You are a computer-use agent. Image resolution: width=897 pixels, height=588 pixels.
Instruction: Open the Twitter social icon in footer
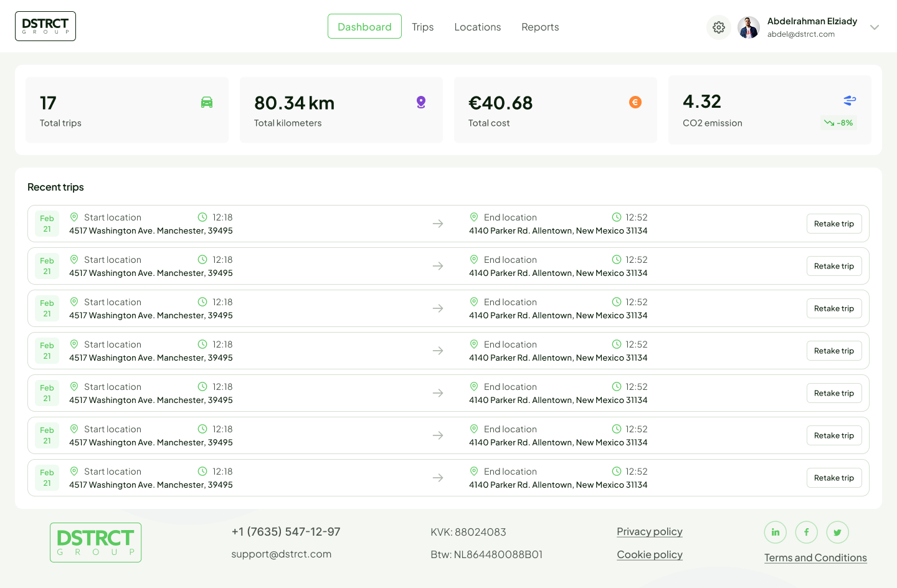point(838,532)
